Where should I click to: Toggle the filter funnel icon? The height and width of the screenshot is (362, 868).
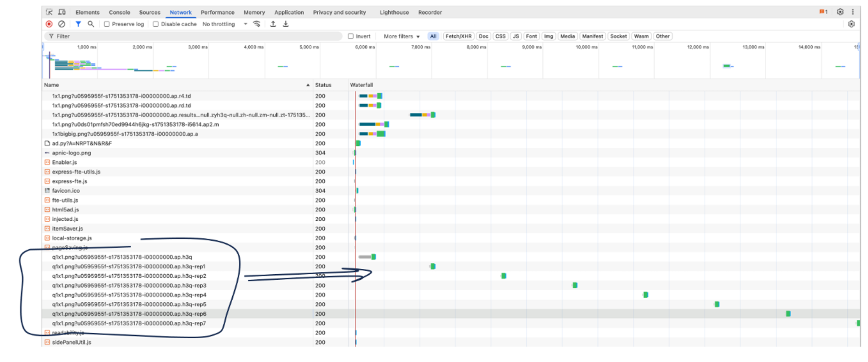point(78,24)
